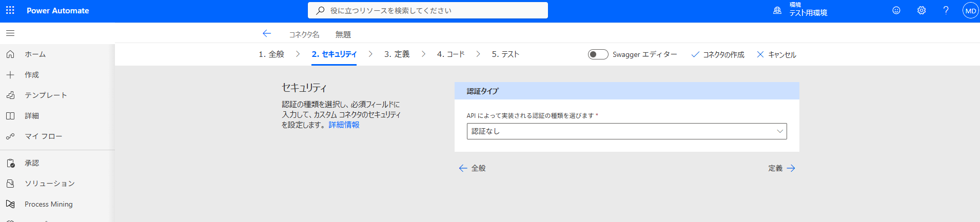Click the book icon next to 詳細
980x222 pixels.
pos(10,116)
